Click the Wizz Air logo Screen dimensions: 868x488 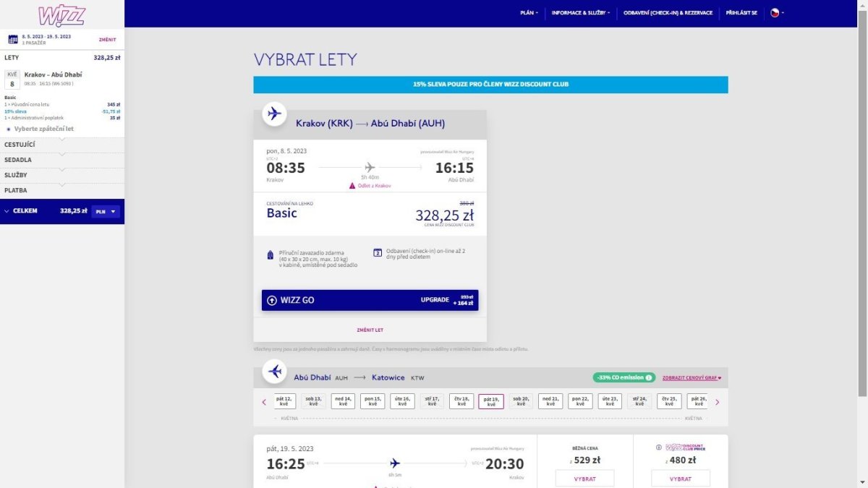tap(61, 15)
